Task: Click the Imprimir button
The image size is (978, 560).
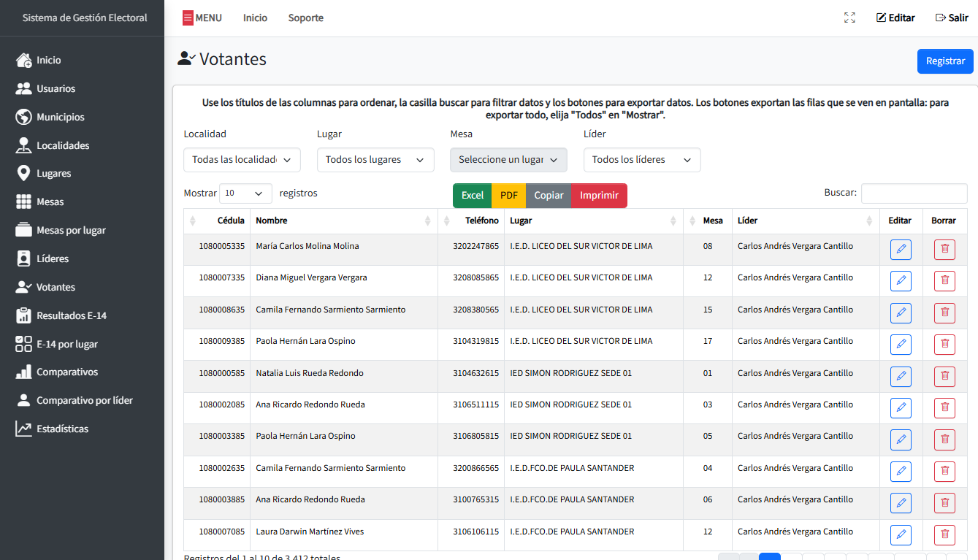Action: tap(599, 196)
